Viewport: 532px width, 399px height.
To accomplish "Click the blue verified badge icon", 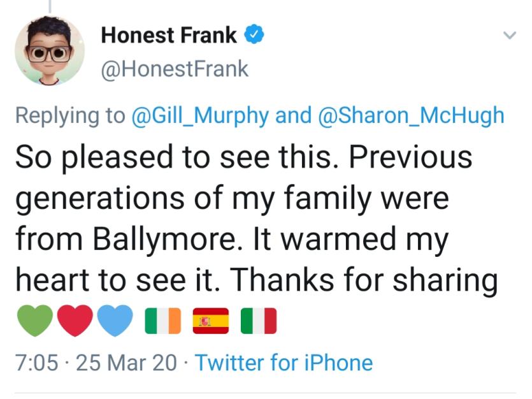I will click(254, 34).
